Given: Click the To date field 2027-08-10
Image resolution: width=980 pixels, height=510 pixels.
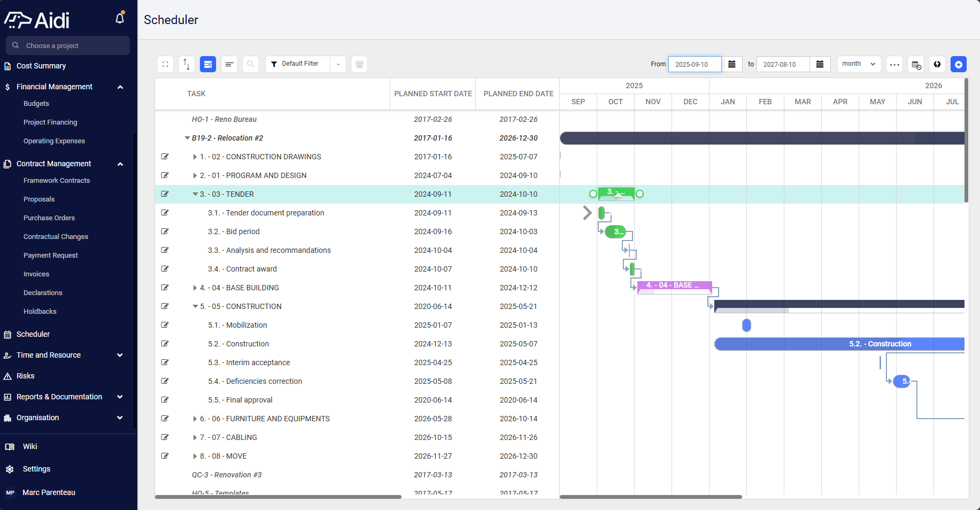Looking at the screenshot, I should (x=783, y=64).
